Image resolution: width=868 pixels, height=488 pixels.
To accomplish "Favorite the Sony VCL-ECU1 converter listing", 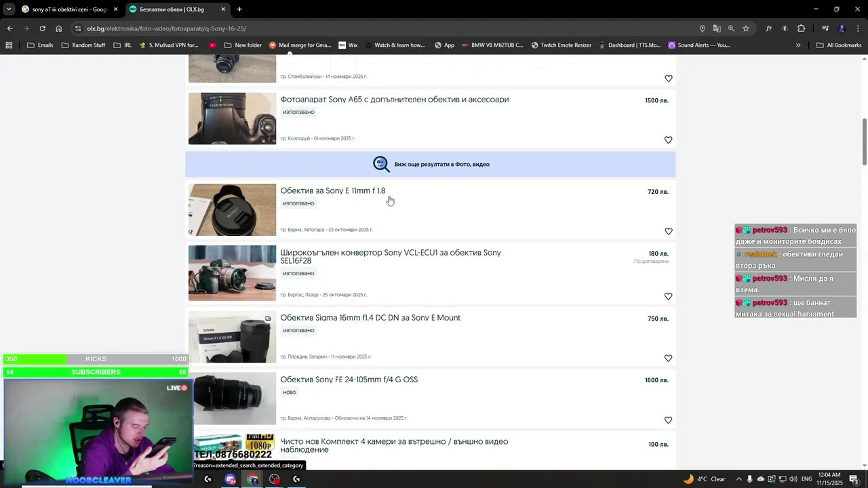I will [x=668, y=296].
